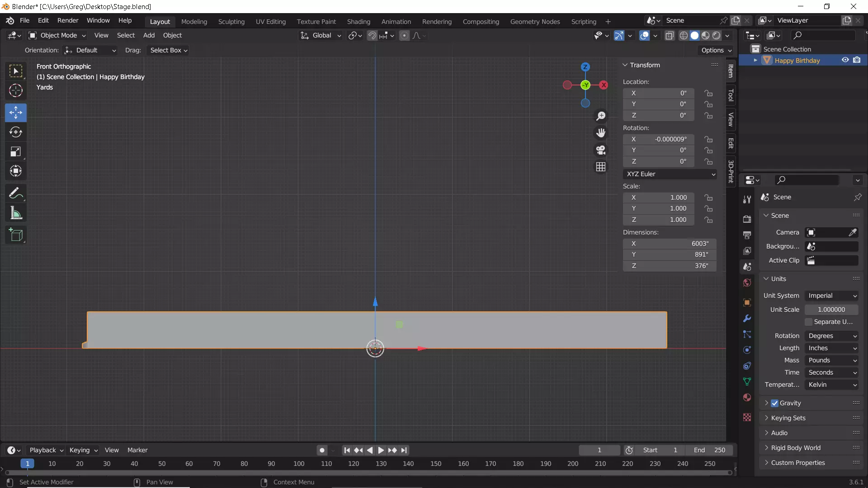Switch to the Sculpting workspace tab

tap(231, 21)
